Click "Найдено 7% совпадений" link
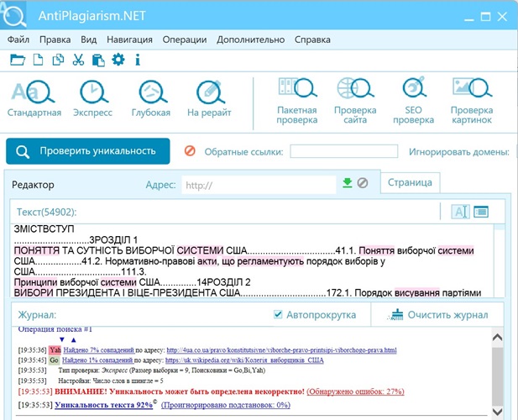This screenshot has height=420, width=518. pyautogui.click(x=99, y=350)
